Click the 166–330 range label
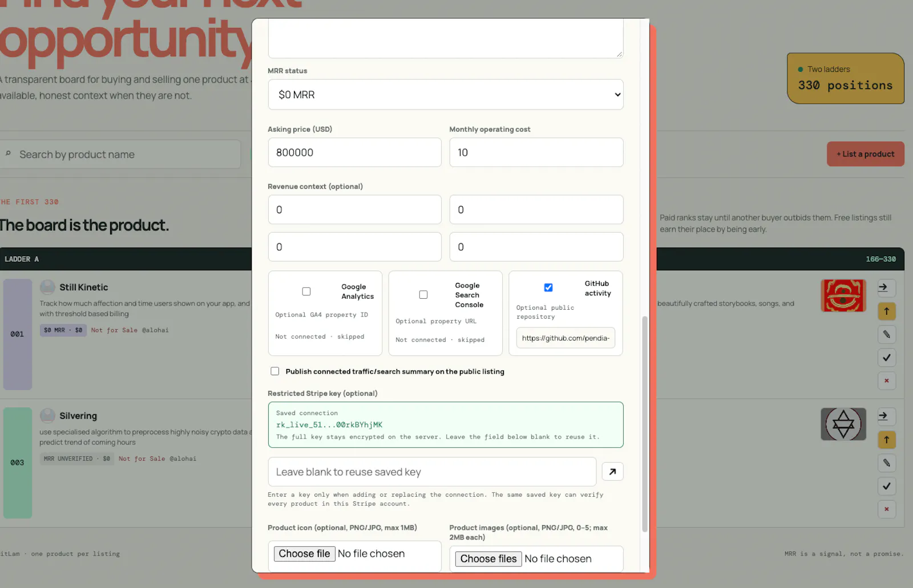The image size is (913, 588). [880, 259]
